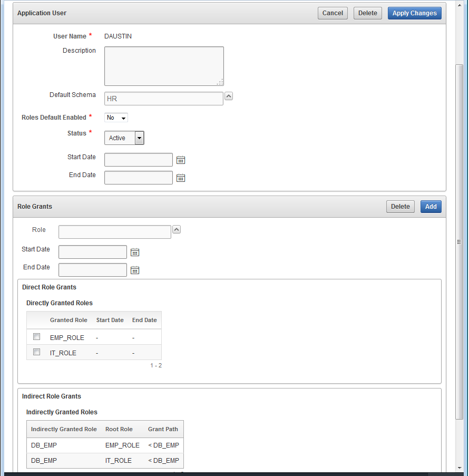
Task: Click the Default Schema HR field
Action: [x=163, y=99]
